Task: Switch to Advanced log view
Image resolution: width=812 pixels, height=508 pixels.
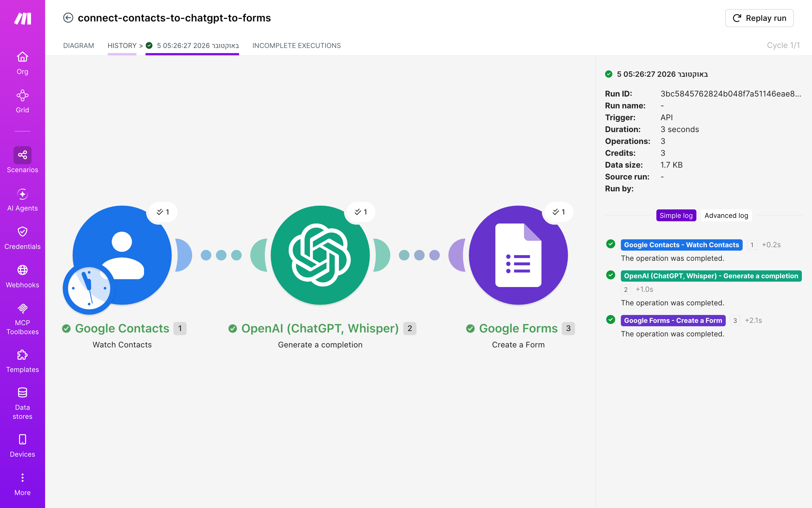Action: pos(726,215)
